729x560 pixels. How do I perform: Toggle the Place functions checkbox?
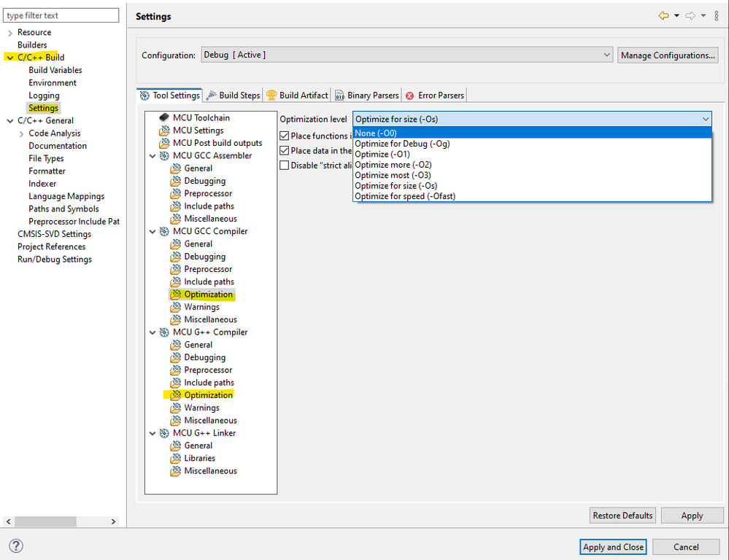pos(285,136)
